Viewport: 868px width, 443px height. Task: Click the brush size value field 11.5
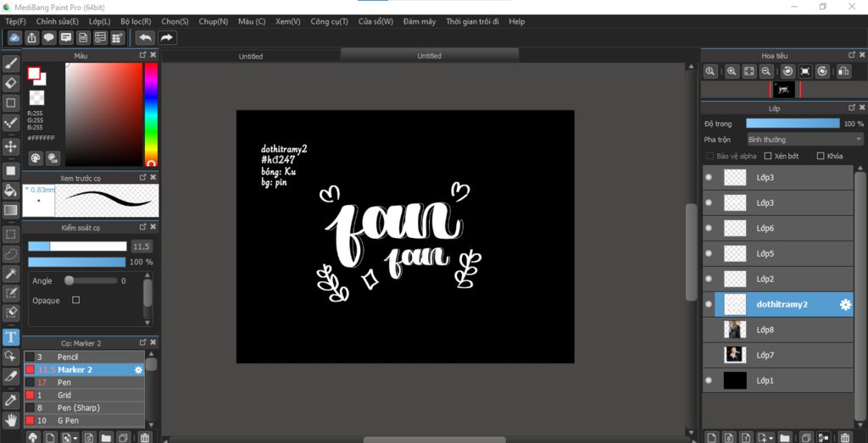(x=142, y=246)
